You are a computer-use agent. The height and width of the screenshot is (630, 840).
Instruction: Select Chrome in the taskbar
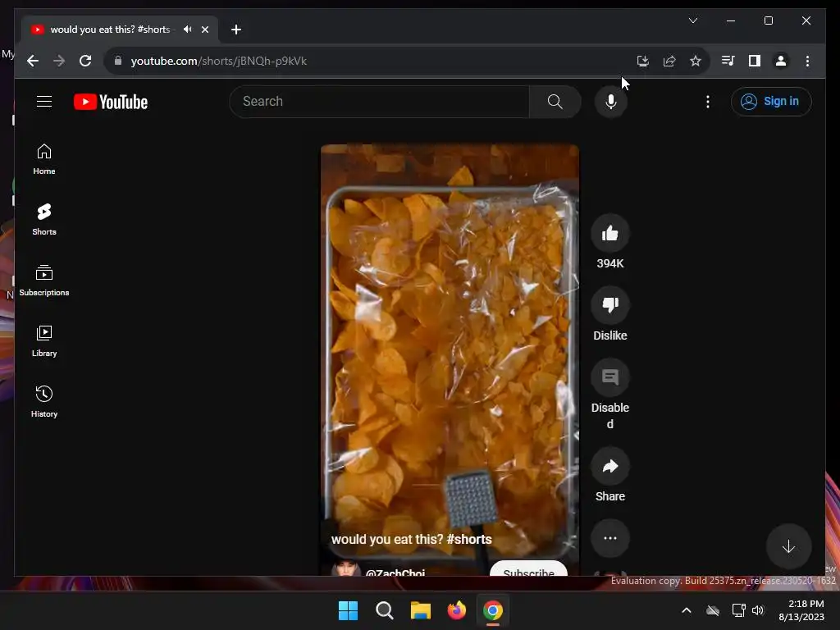(x=493, y=610)
